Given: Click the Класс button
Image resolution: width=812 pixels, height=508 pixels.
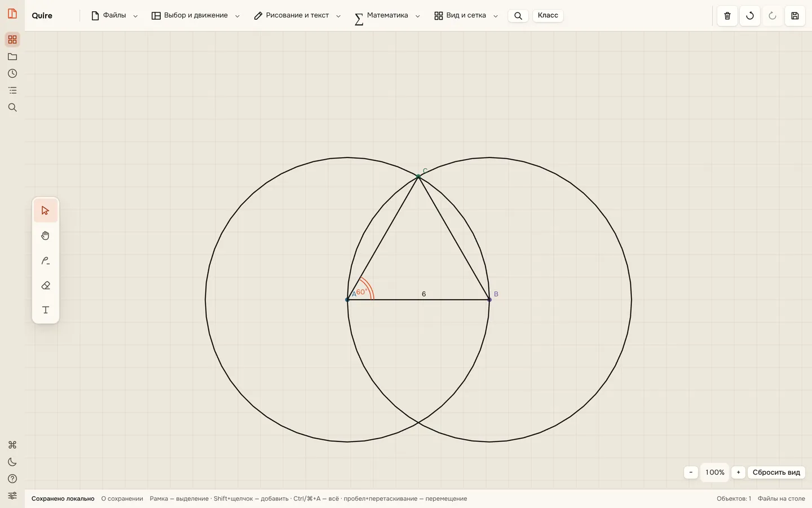Looking at the screenshot, I should tap(548, 15).
